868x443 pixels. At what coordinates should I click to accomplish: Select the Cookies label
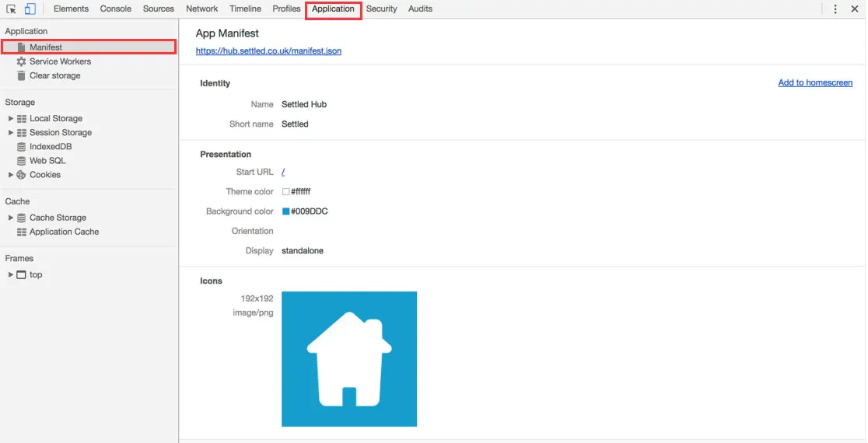coord(45,175)
